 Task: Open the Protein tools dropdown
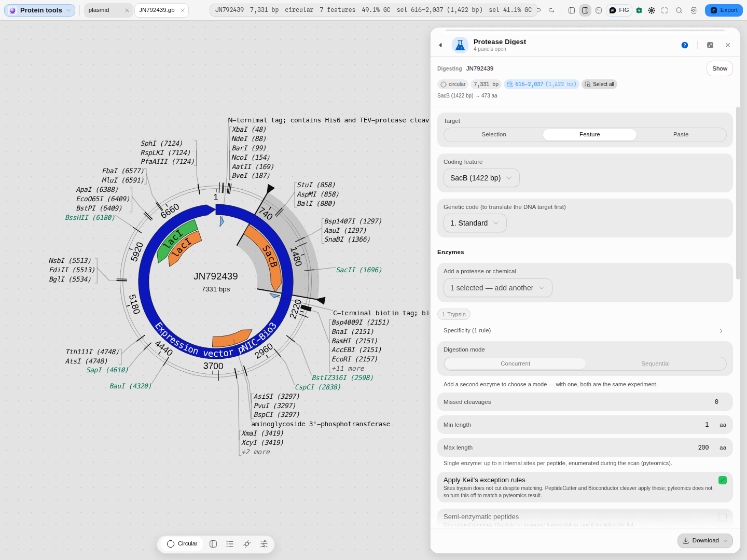[x=40, y=10]
